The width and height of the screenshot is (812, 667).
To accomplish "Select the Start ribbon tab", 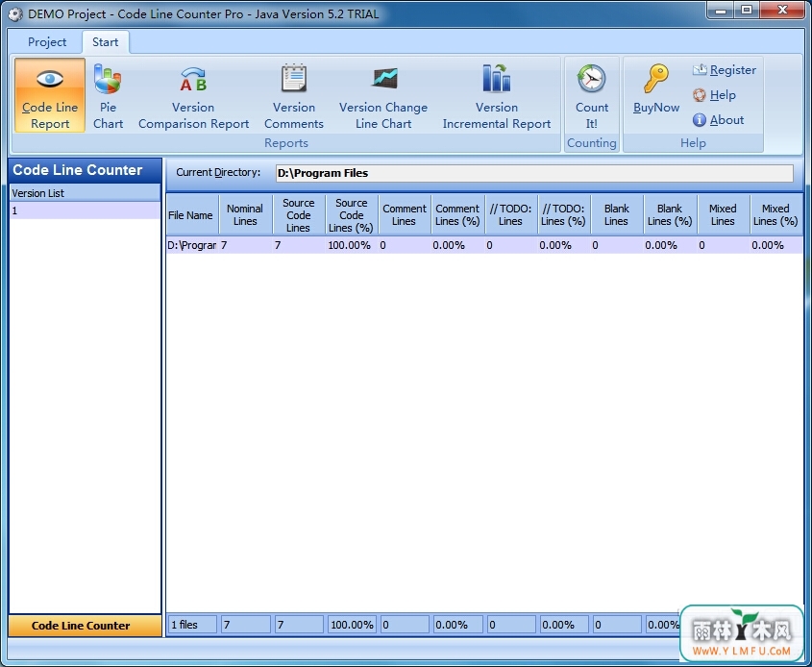I will pyautogui.click(x=105, y=42).
